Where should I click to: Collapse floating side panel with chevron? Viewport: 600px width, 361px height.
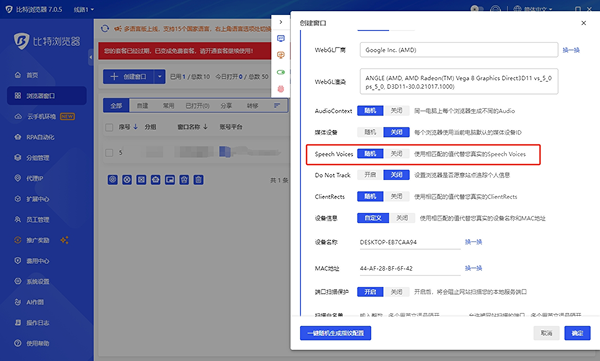281,22
